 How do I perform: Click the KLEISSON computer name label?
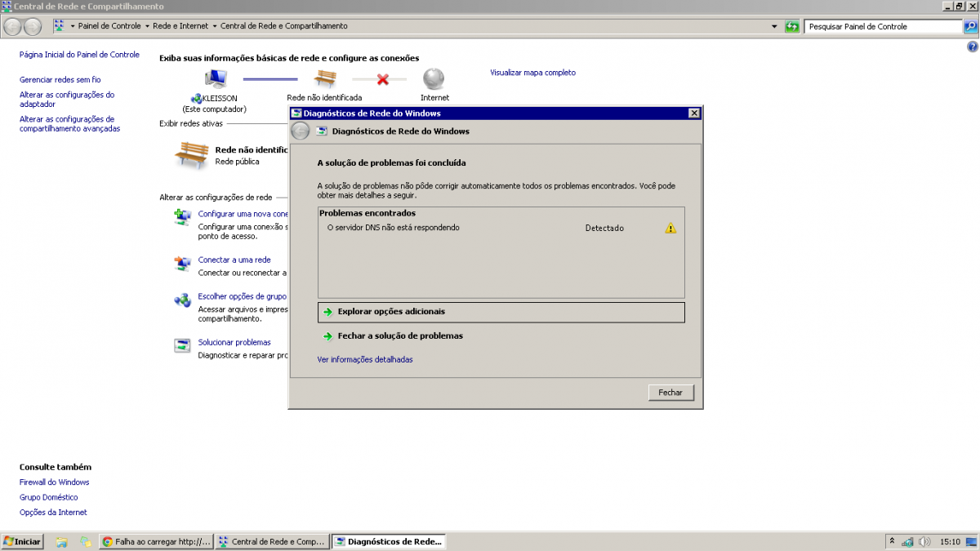219,98
